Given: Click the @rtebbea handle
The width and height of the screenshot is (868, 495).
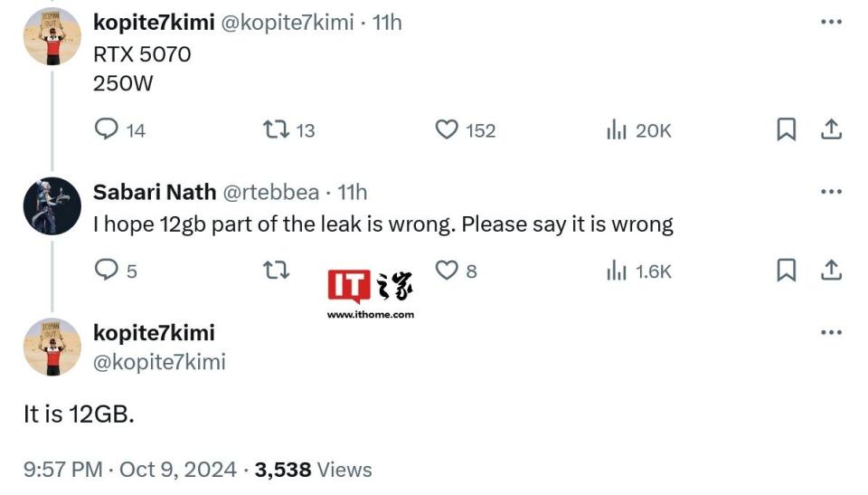Looking at the screenshot, I should point(270,192).
